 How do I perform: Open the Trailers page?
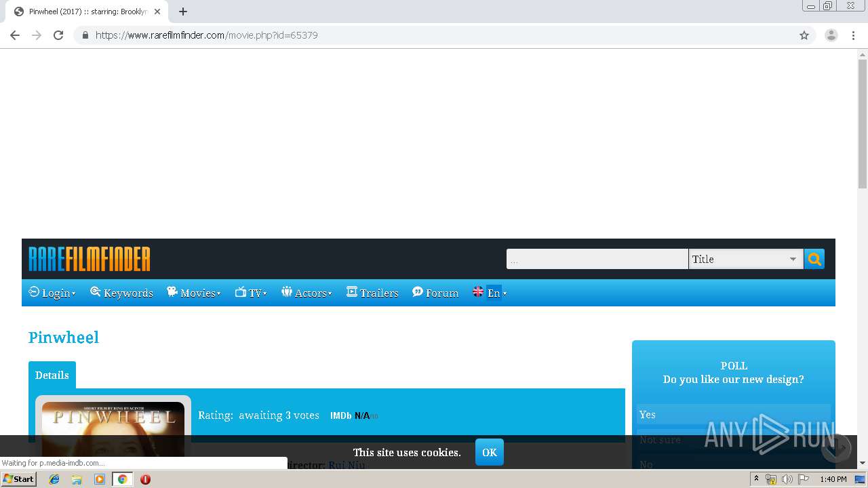pyautogui.click(x=372, y=293)
